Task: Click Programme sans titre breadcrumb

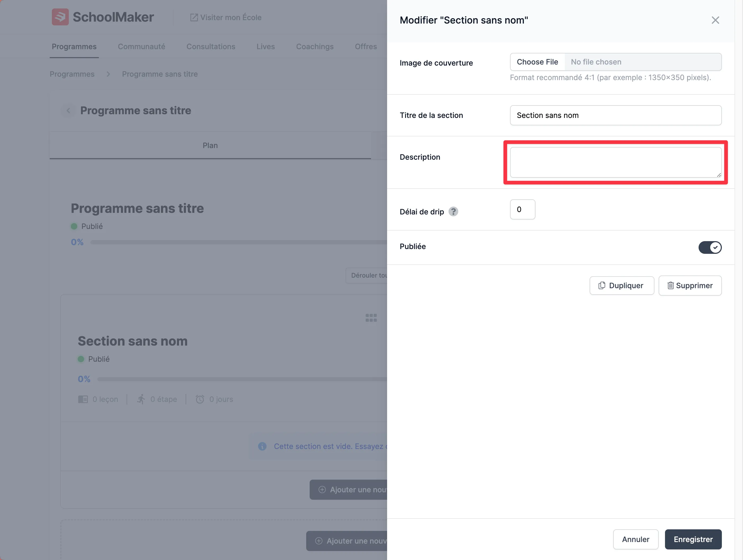Action: click(x=159, y=74)
